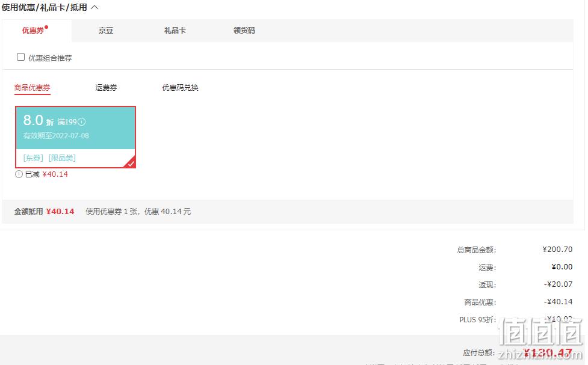Open the 优惠码兑换 sub-tab
The width and height of the screenshot is (588, 365).
pos(180,88)
